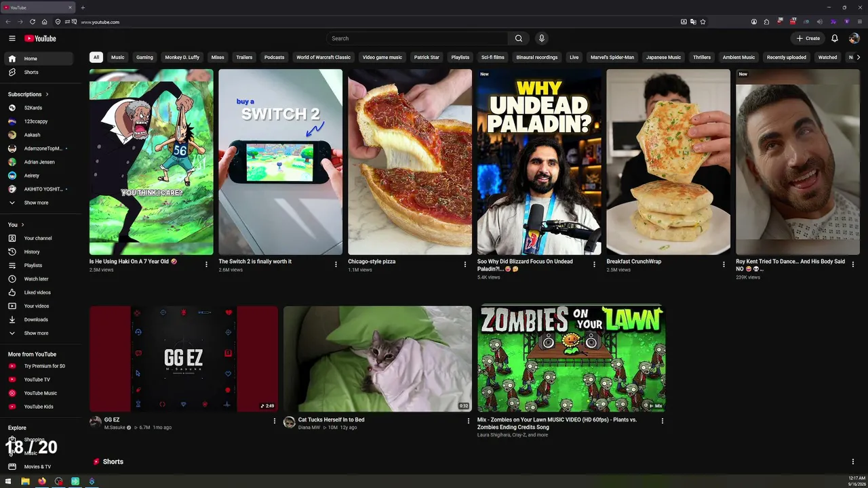The width and height of the screenshot is (868, 488).
Task: Open the notifications bell
Action: click(x=835, y=39)
